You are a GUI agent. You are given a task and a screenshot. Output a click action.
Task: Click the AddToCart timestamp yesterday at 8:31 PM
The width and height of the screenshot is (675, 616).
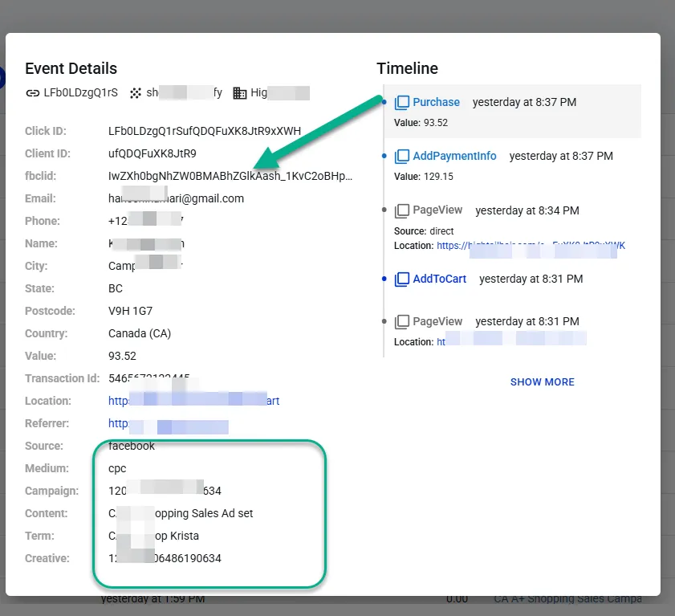pos(531,279)
